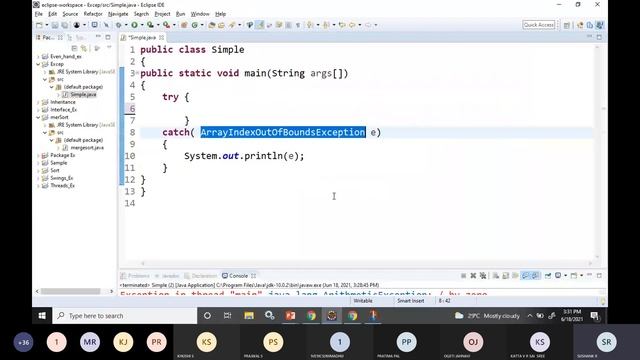Click the Last Edit Location icon

click(x=342, y=25)
